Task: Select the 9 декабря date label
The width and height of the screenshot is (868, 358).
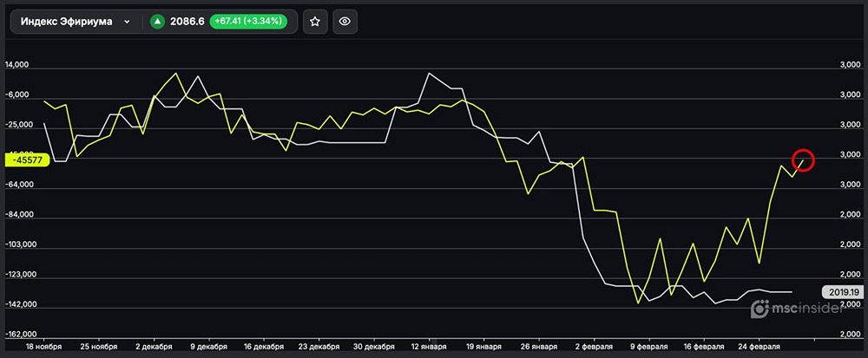Action: 207,346
